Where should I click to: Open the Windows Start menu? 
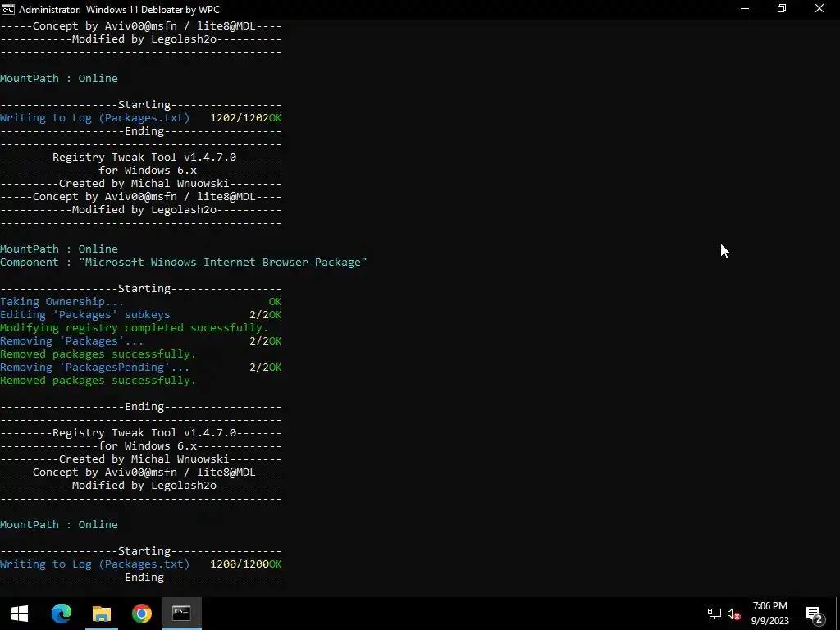pyautogui.click(x=20, y=614)
